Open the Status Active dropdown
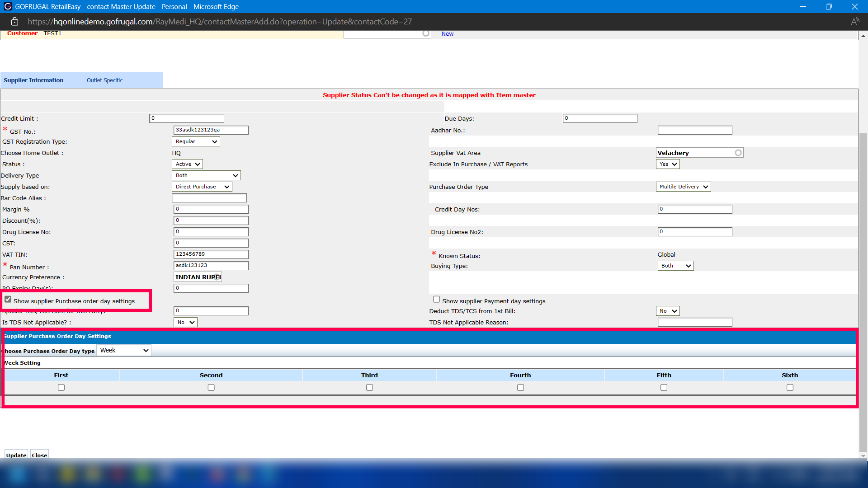This screenshot has width=868, height=488. [x=187, y=164]
